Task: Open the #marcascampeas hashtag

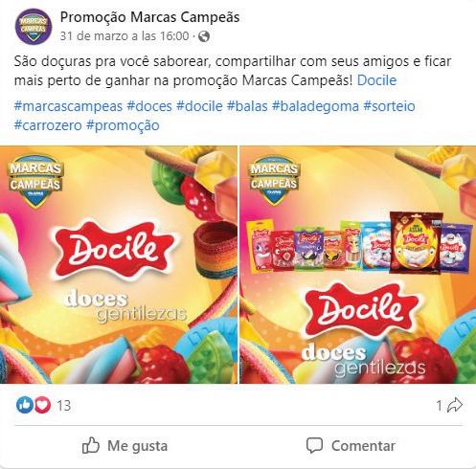Action: [x=68, y=106]
